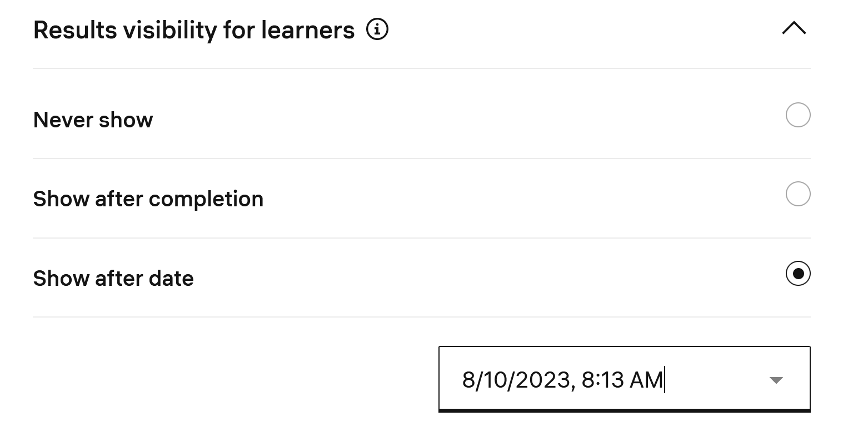The image size is (868, 431).
Task: Click the Show after completion label text
Action: point(148,199)
